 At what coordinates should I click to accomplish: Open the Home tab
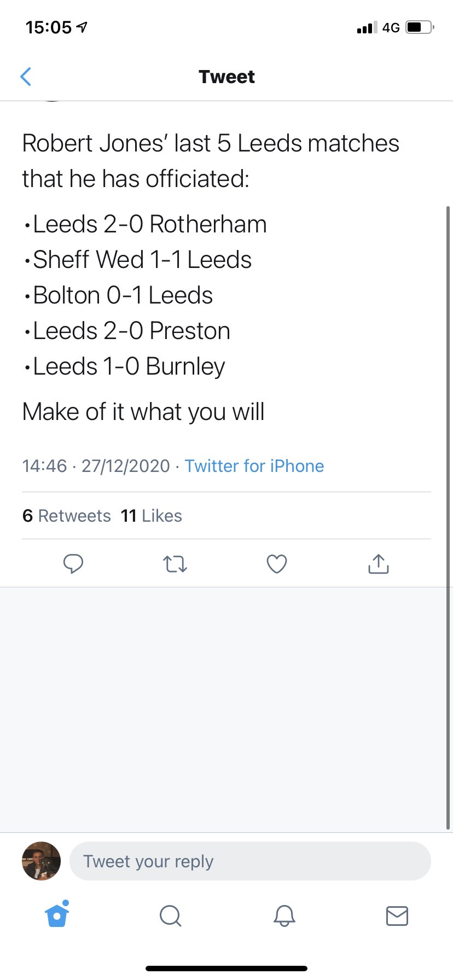pos(57,915)
